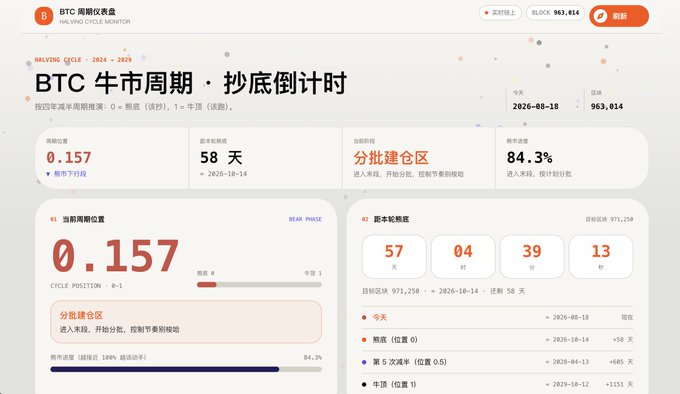
Task: Select the 熊市进度 84.3% stat card
Action: pyautogui.click(x=572, y=158)
